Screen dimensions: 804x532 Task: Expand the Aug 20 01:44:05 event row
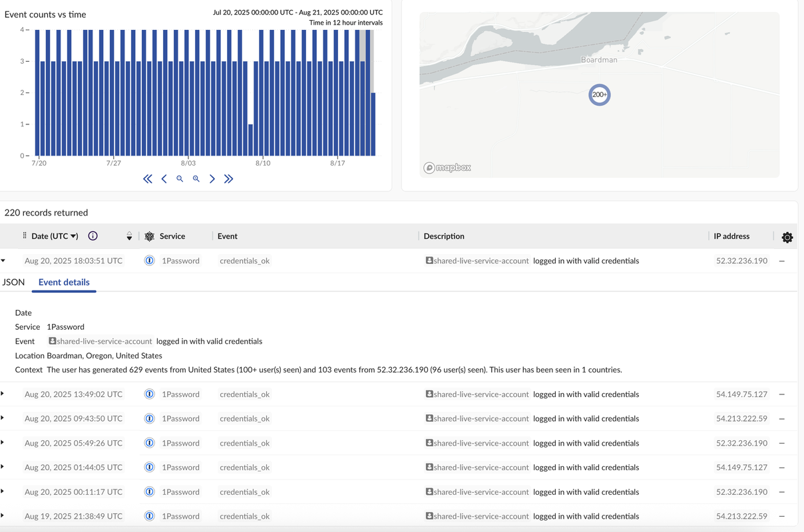(3, 467)
